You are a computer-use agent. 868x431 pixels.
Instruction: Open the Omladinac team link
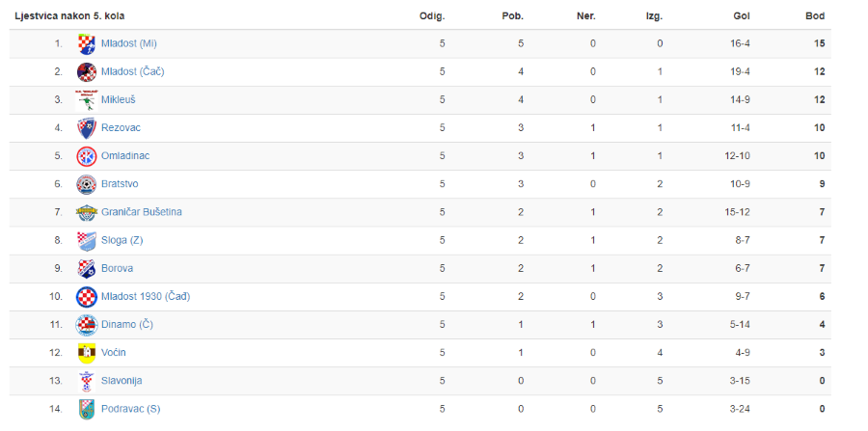(125, 156)
